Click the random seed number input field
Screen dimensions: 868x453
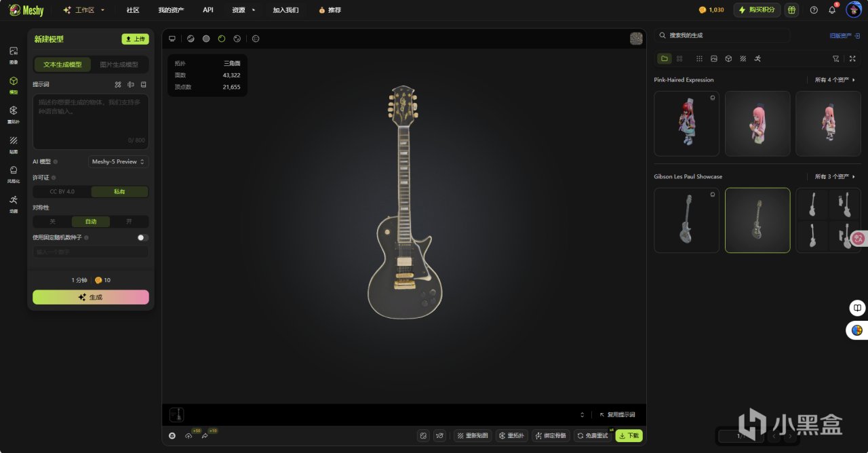pos(91,252)
